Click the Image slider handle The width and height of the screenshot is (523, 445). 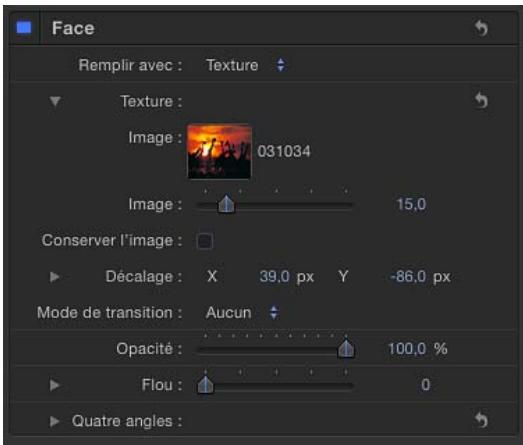(226, 204)
